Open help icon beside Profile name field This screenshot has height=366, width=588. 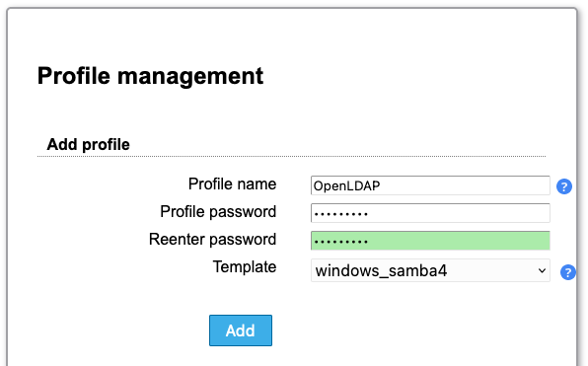(x=564, y=186)
